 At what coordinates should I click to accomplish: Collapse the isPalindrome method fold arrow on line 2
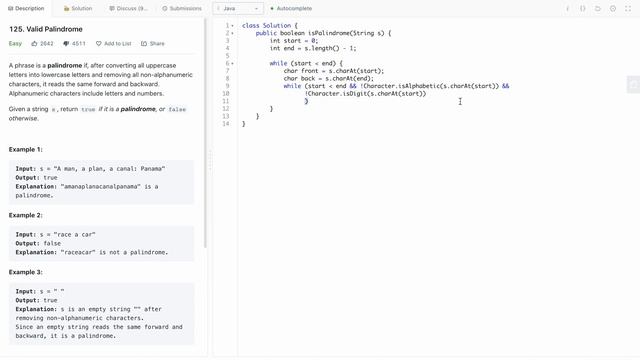click(233, 33)
